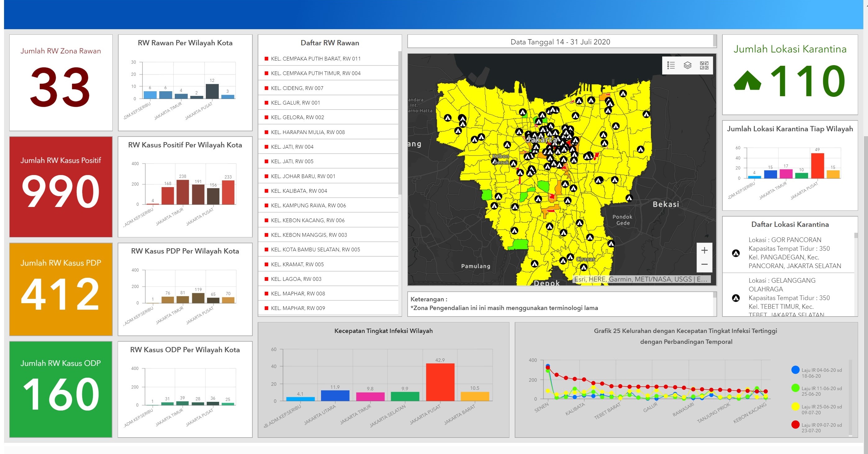Toggle the red Laju IR 09-07-20 series
868x454 pixels.
pyautogui.click(x=795, y=425)
